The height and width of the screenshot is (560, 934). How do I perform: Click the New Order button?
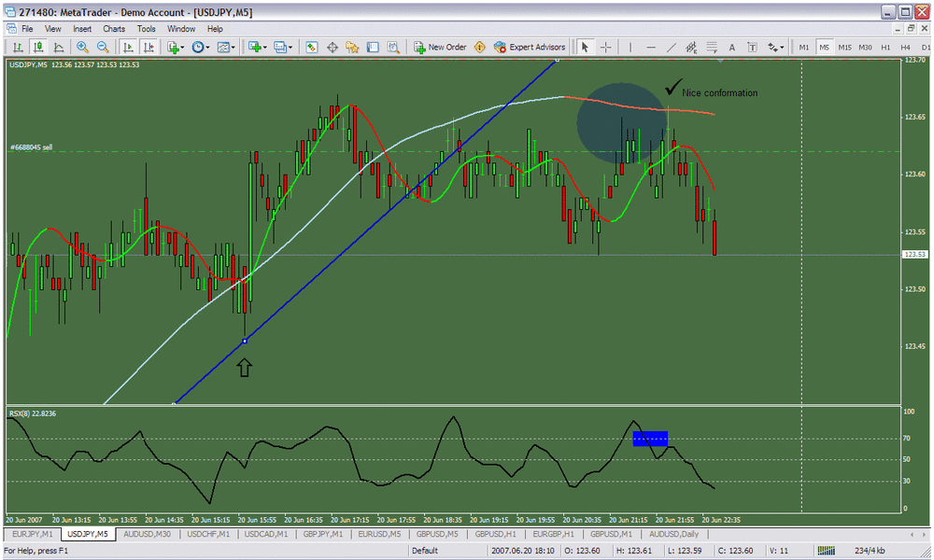coord(440,47)
